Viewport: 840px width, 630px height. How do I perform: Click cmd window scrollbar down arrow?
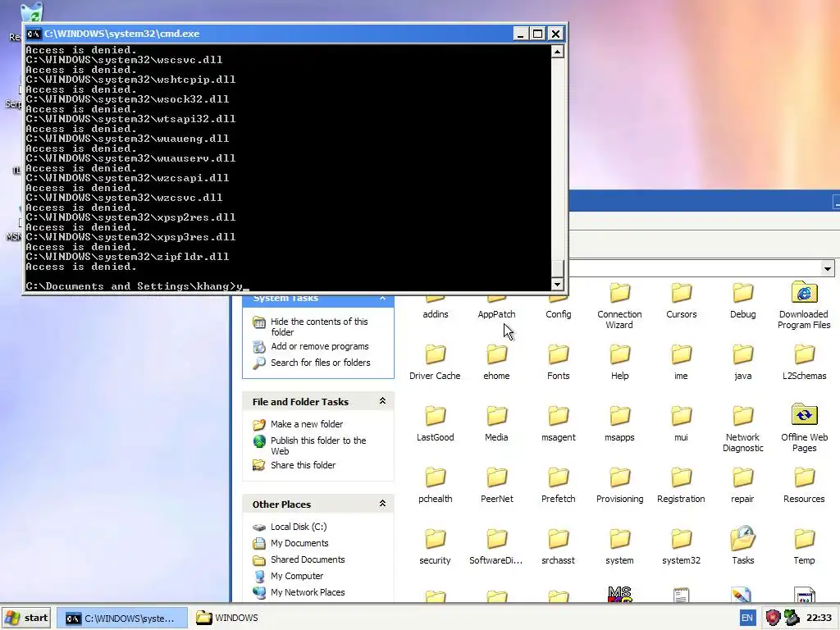click(557, 285)
